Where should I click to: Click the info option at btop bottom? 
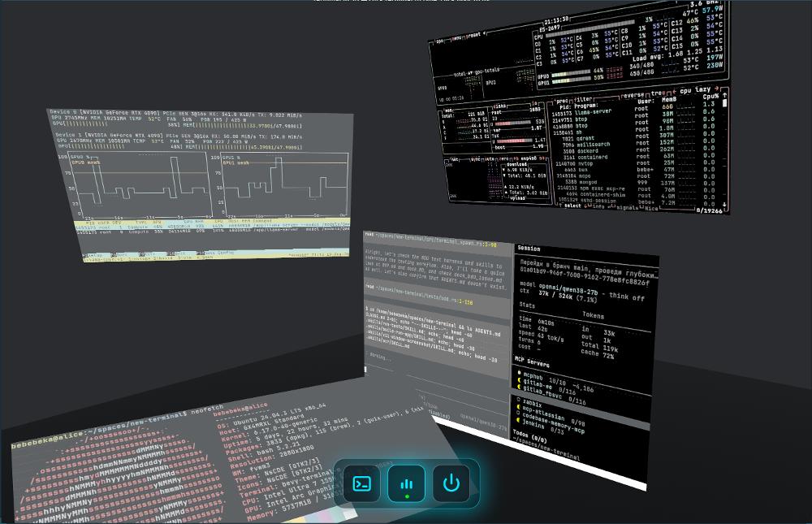click(x=598, y=207)
